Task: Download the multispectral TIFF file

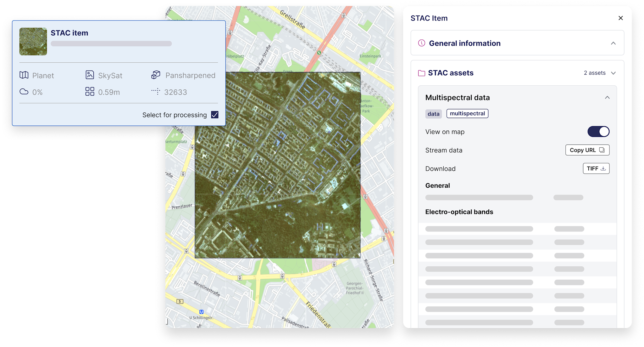Action: [596, 168]
